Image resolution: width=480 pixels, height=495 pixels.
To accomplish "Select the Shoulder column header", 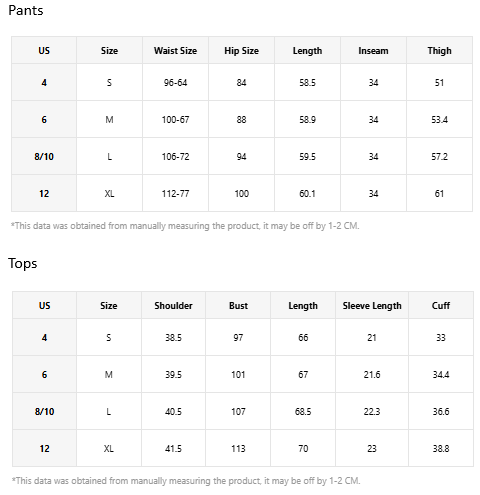I will tap(173, 306).
